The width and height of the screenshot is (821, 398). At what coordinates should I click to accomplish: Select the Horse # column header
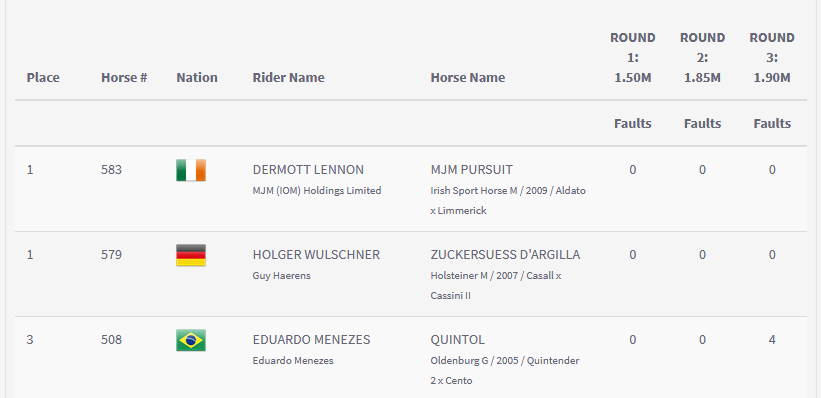(x=124, y=78)
